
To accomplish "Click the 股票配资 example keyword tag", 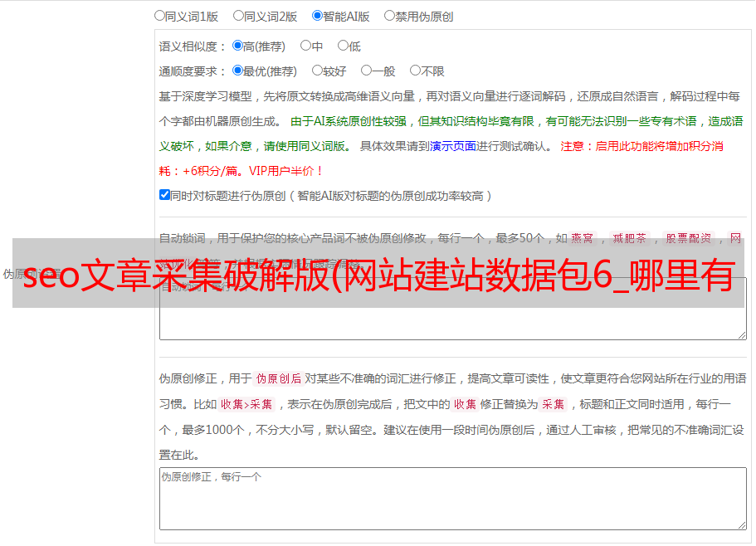I will [689, 238].
